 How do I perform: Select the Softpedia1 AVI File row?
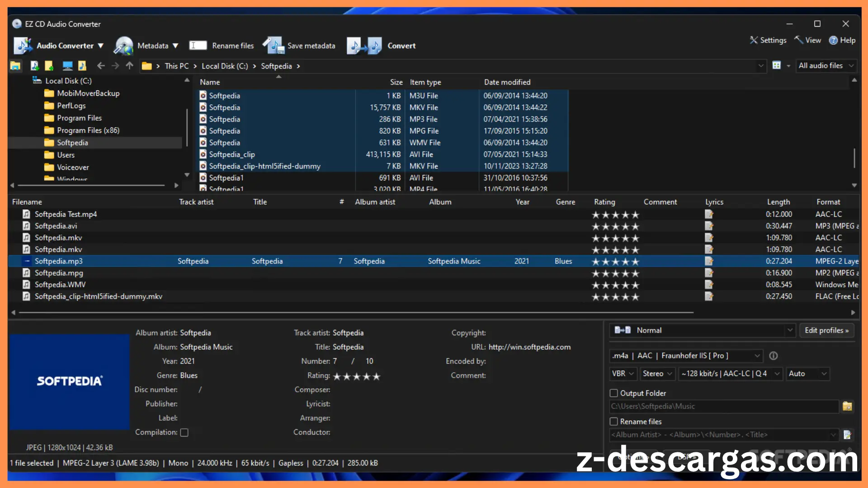(382, 178)
